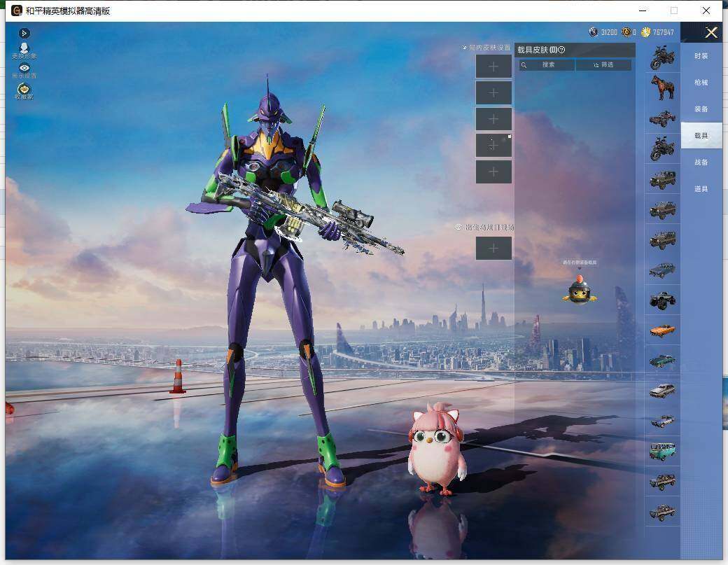Open the help question mark beside 载具皮肤
The height and width of the screenshot is (565, 728).
coord(561,50)
